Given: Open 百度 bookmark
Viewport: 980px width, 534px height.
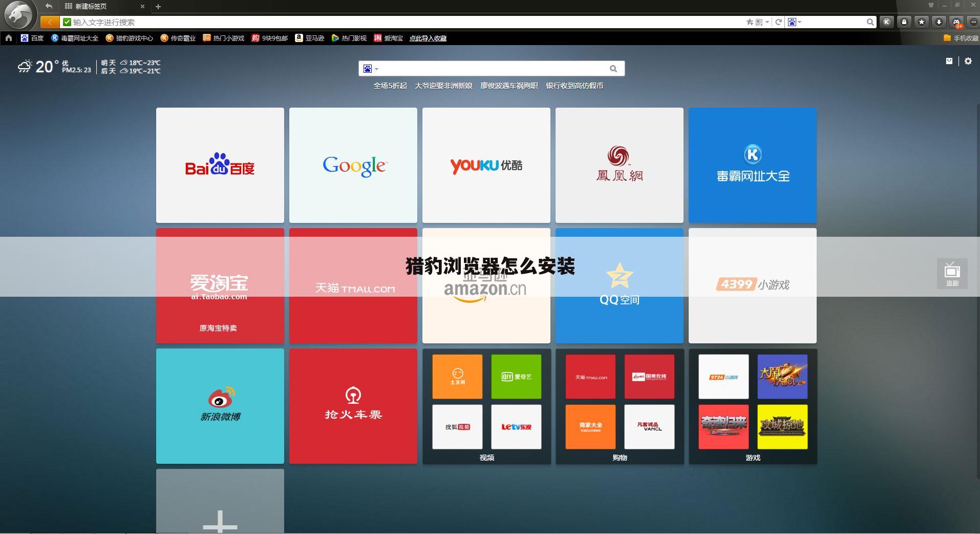Looking at the screenshot, I should pos(32,38).
